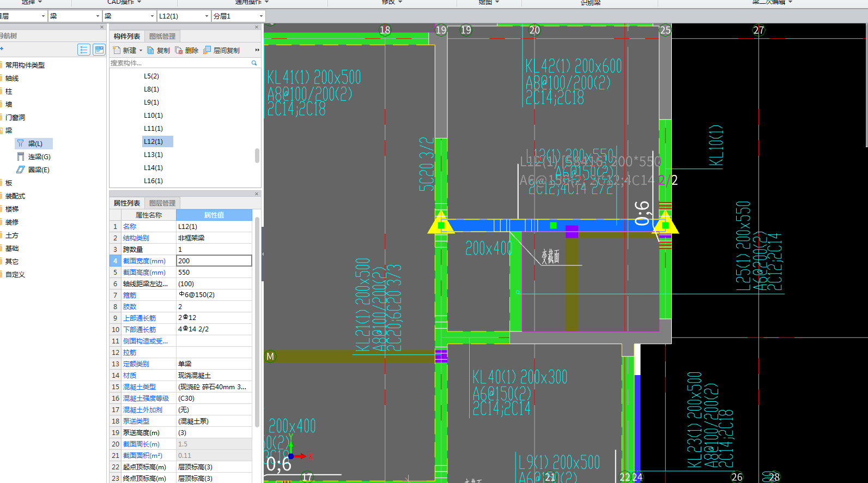Click the 新建 new component icon

point(116,50)
